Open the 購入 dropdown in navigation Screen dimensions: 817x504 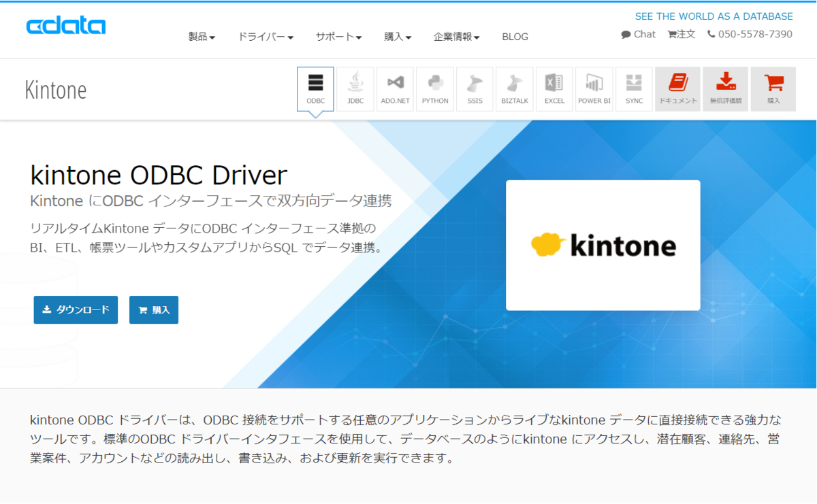(x=398, y=37)
